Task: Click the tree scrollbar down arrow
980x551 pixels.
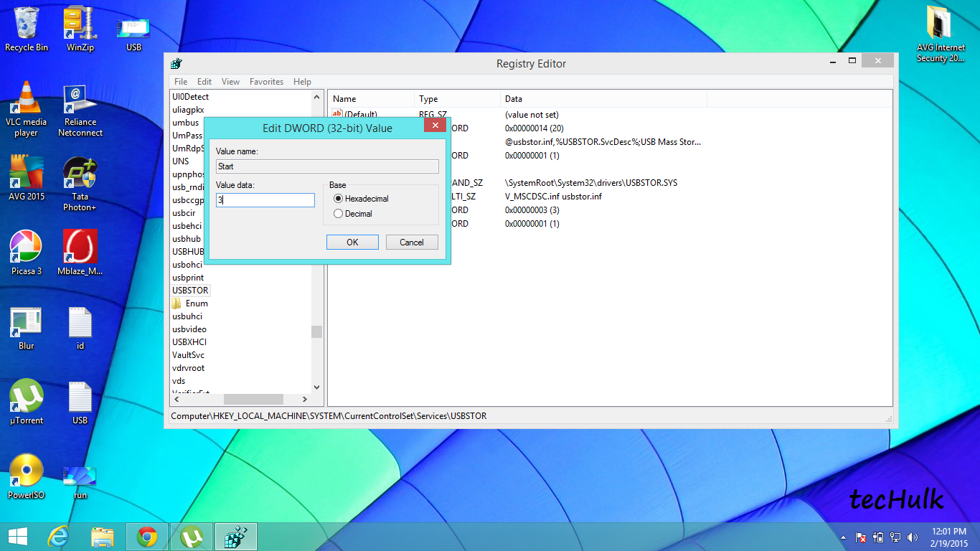Action: point(316,387)
